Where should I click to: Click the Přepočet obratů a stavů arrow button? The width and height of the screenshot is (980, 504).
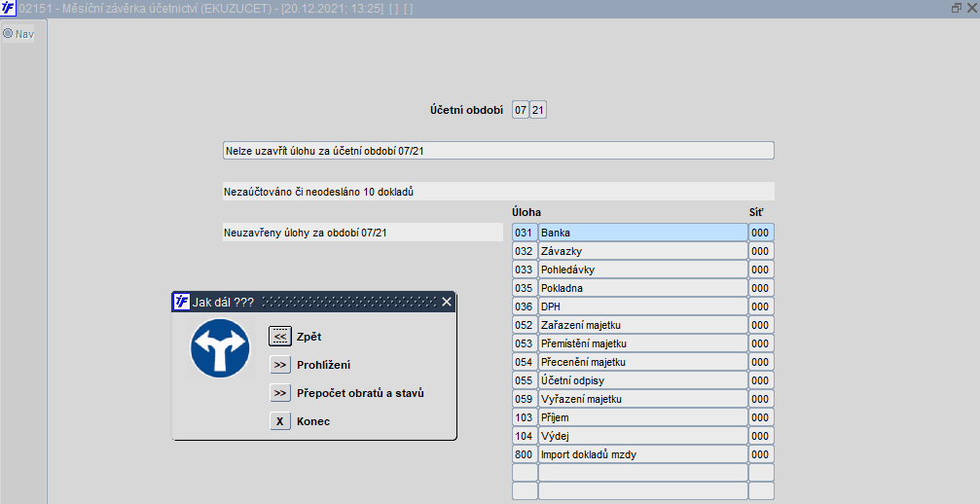[x=280, y=393]
